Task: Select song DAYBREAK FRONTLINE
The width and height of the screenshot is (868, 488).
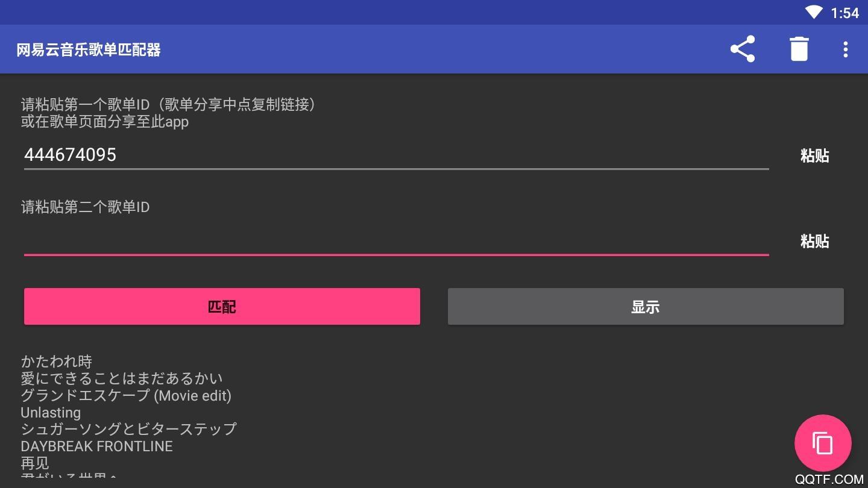Action: [x=96, y=446]
